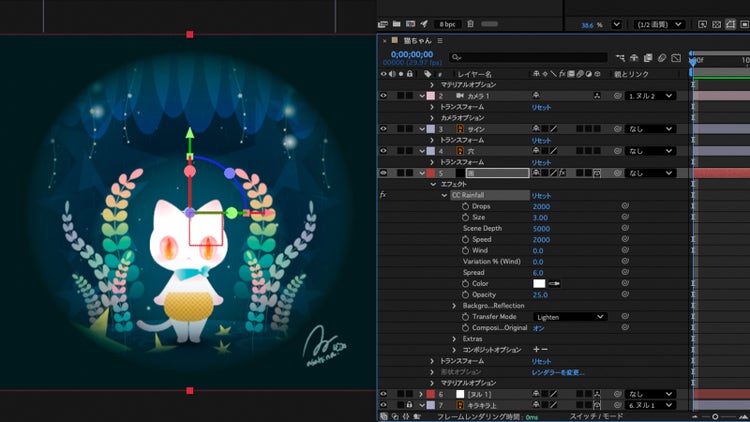Toggle the Speed stopwatch keyframe icon
Screen dimensions: 750x422
465,239
